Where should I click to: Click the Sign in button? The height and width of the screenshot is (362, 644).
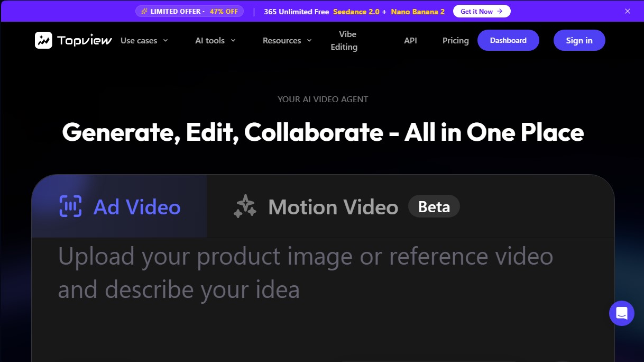579,40
